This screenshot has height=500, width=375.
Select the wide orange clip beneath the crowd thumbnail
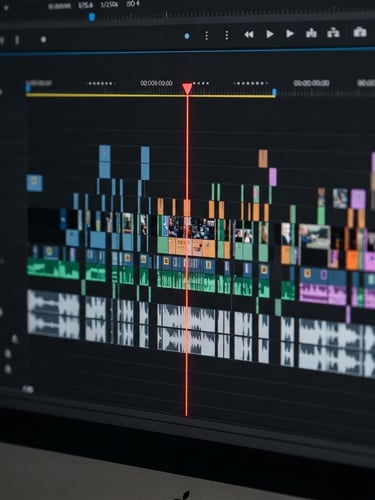(x=192, y=248)
